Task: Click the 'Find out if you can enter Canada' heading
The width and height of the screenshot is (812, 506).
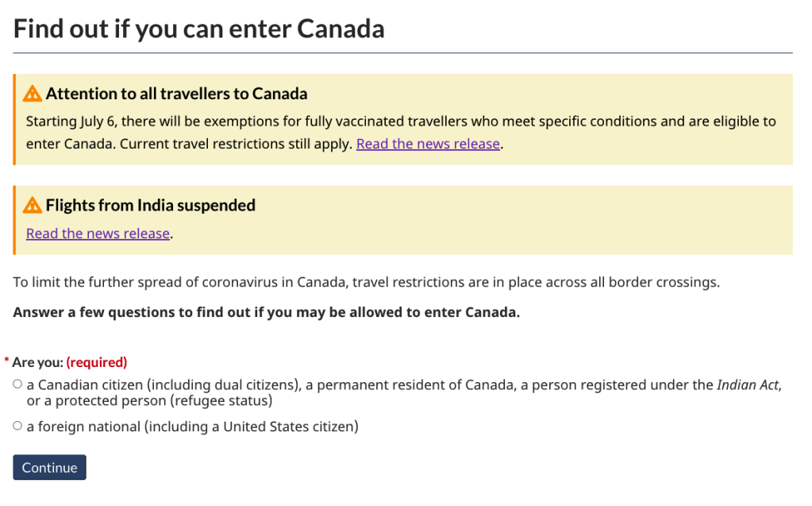Action: (x=198, y=29)
